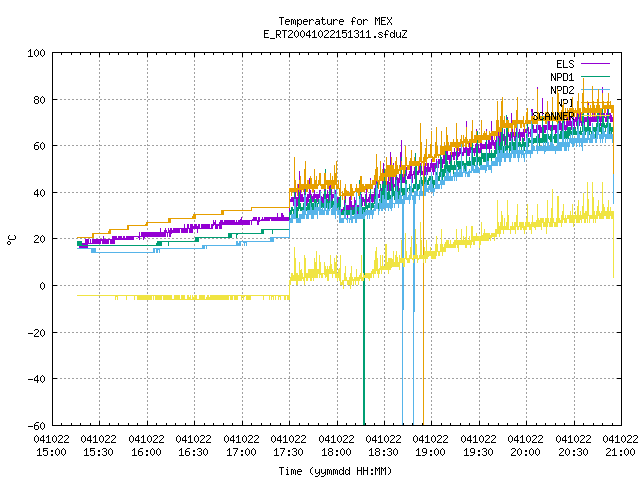Click the x-axis tick label 041022 15:00
This screenshot has width=640, height=480.
pos(51,446)
